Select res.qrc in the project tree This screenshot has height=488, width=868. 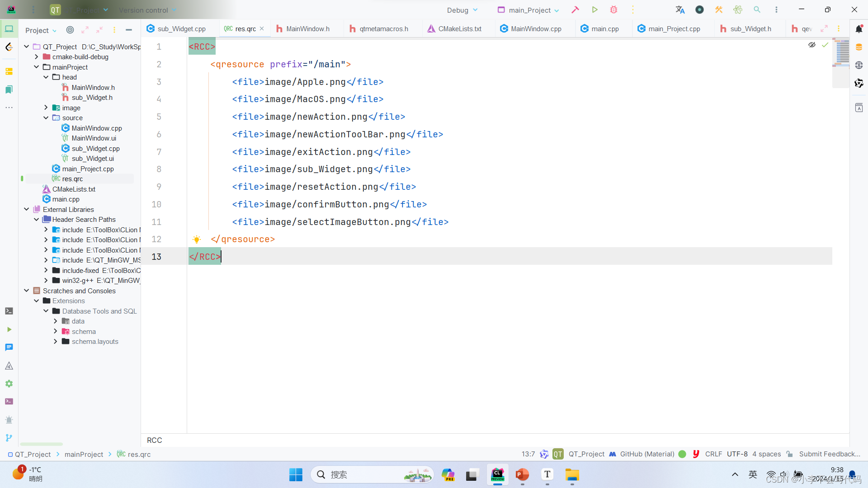pos(72,179)
